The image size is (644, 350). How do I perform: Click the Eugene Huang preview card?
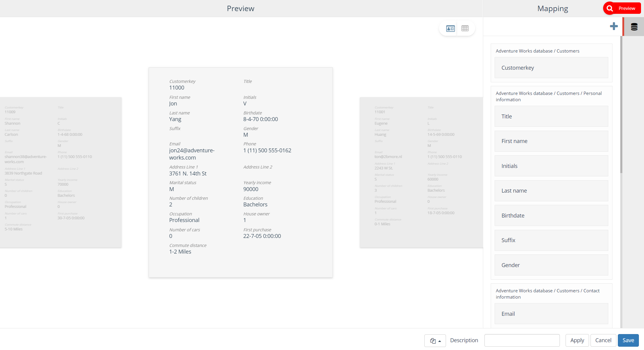pyautogui.click(x=421, y=172)
